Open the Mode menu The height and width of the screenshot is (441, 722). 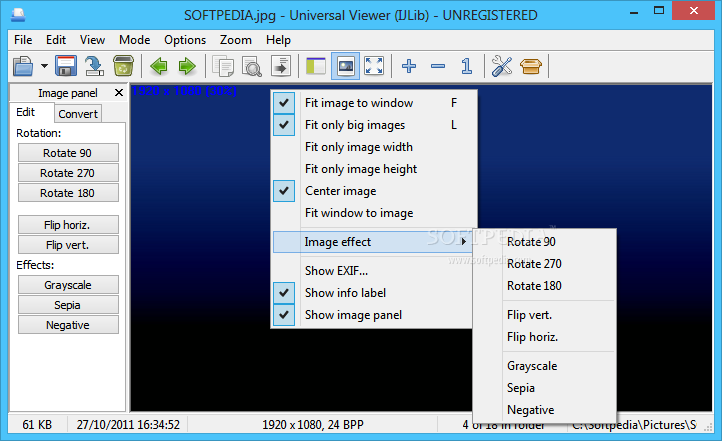pos(134,40)
